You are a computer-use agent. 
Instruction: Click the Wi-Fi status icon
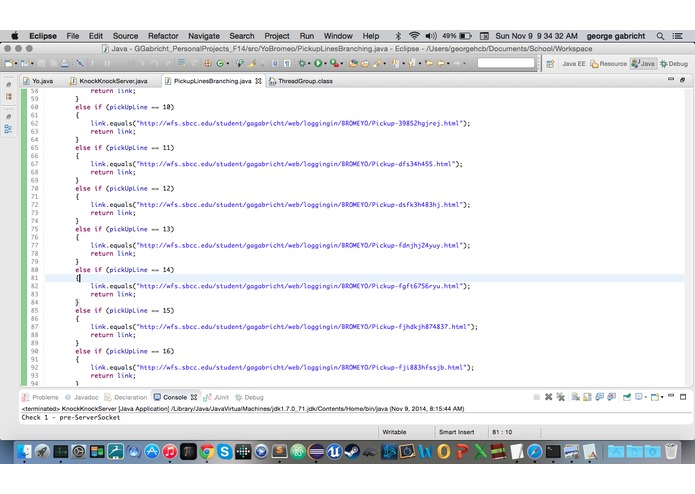click(x=414, y=36)
